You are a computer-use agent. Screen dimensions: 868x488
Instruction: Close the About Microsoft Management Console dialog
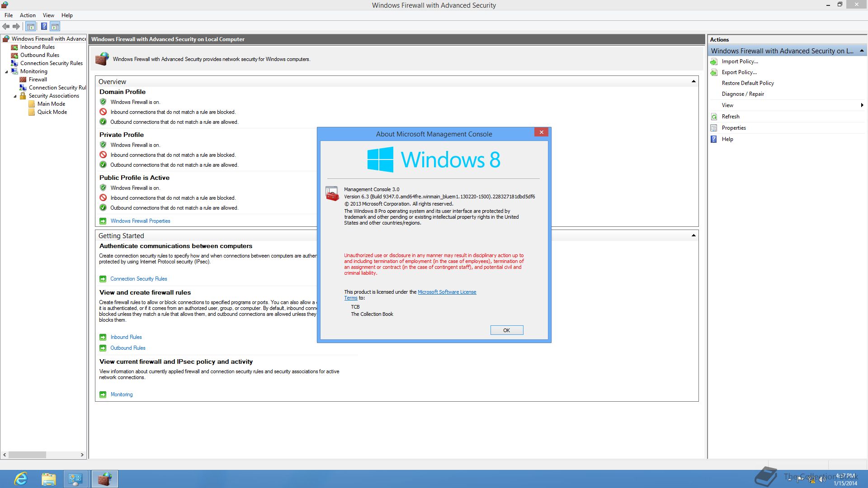click(541, 132)
